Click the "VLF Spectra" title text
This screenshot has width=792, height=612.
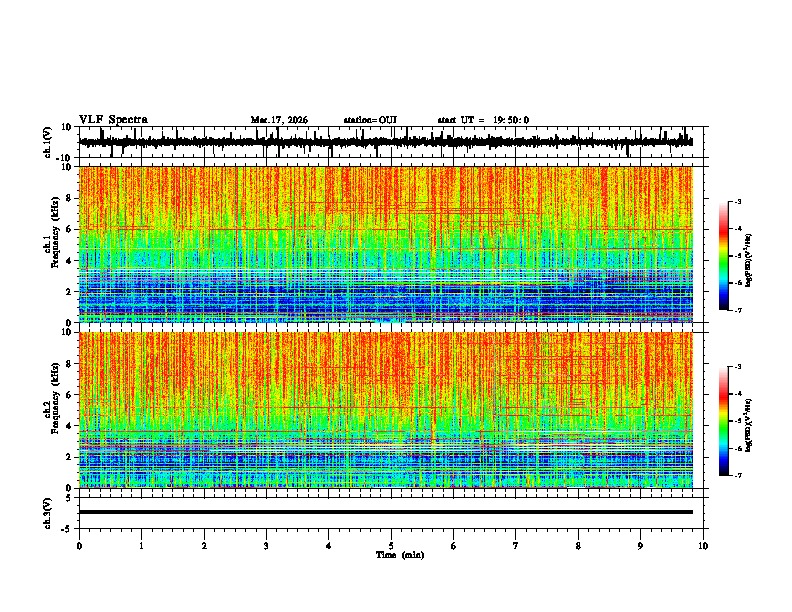(x=113, y=120)
